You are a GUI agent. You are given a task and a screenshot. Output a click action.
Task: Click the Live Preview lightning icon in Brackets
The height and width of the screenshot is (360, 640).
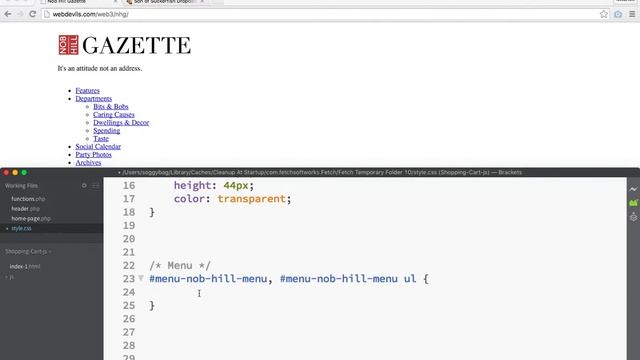633,189
